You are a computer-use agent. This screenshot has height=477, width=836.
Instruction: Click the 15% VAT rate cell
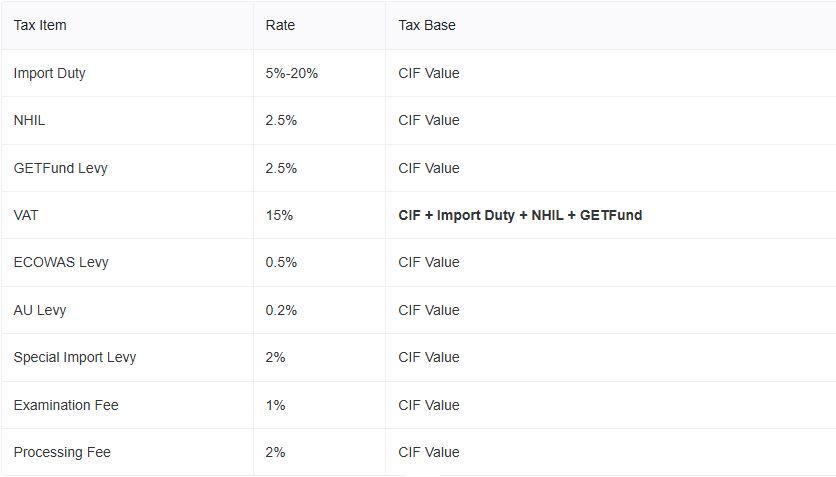[279, 215]
